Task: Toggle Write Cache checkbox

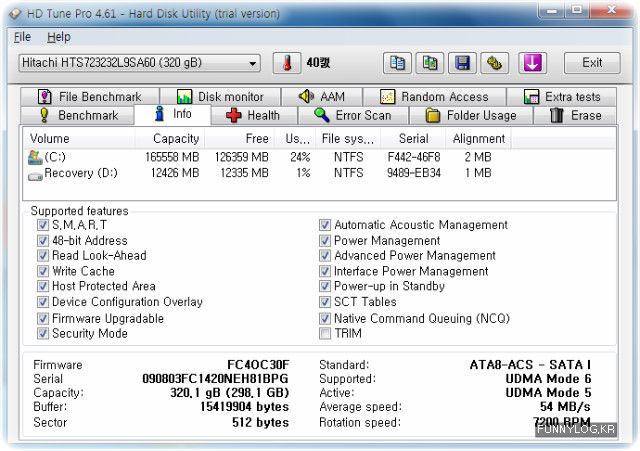Action: (42, 271)
